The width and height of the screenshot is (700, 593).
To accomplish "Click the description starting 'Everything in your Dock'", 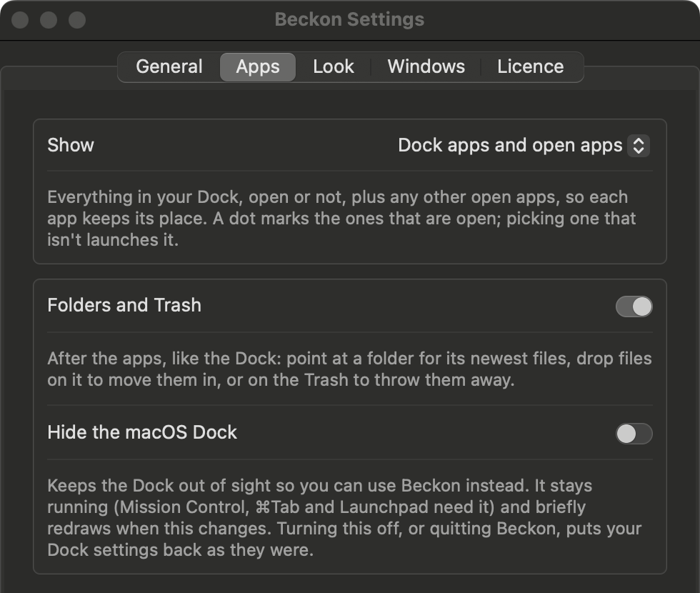I will coord(341,219).
